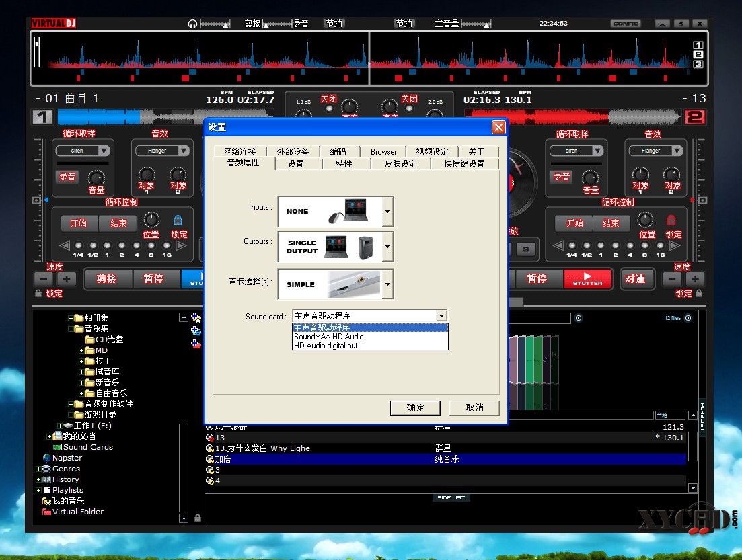Click the round icon beside 12 files

[688, 318]
